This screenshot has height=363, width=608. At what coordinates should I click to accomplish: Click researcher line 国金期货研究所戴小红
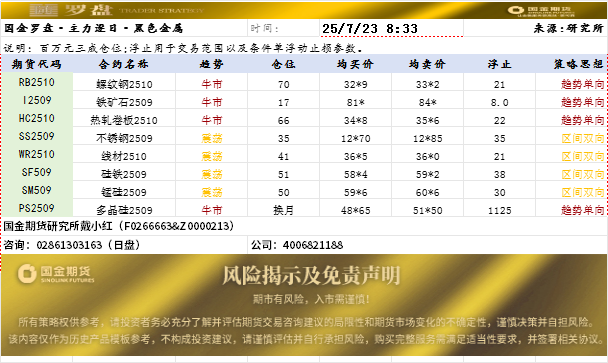119,226
